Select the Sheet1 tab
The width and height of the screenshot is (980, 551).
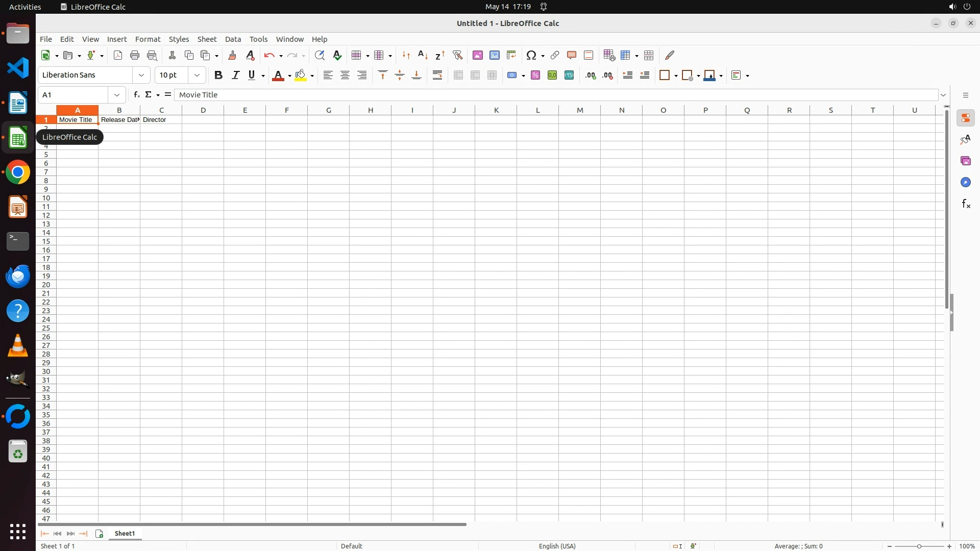point(125,534)
